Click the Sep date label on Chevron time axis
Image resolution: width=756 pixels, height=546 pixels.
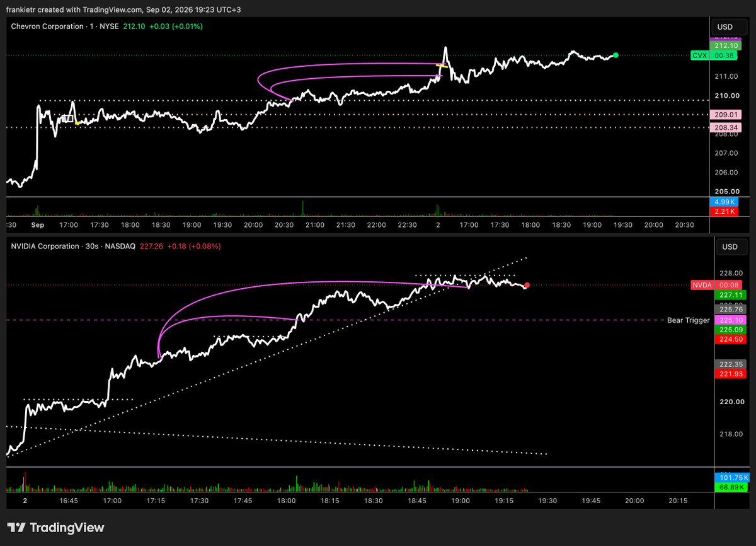38,225
